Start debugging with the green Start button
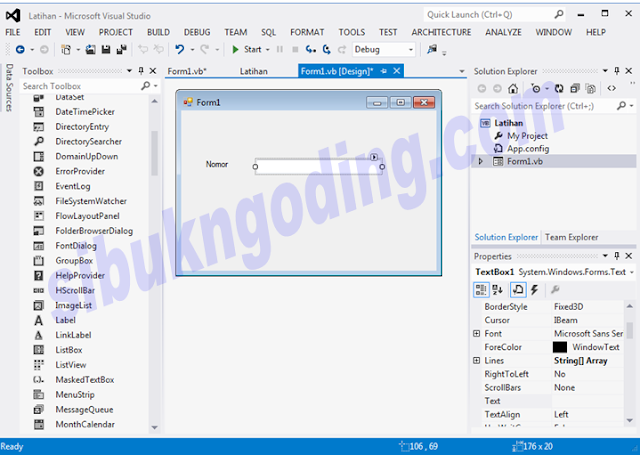The image size is (640, 455). (247, 49)
